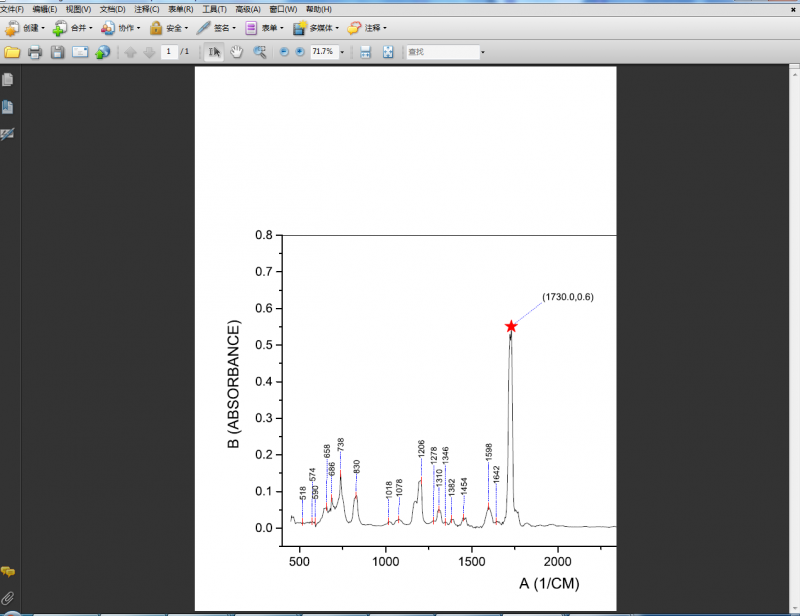Click the Print icon in toolbar
The image size is (800, 616).
click(x=35, y=52)
